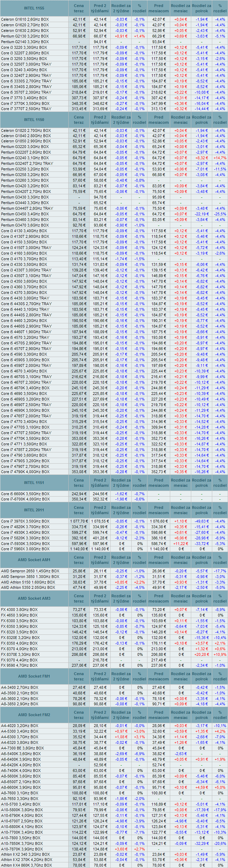Click Pred mesiacom header in INTEL 1150 section
The width and height of the screenshot is (228, 868).
click(x=159, y=120)
